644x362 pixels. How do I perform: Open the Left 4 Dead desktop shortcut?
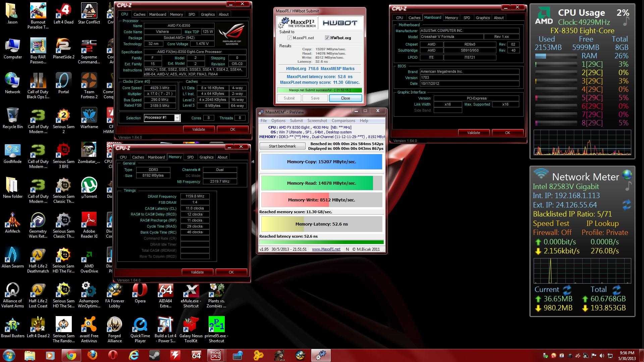click(63, 14)
